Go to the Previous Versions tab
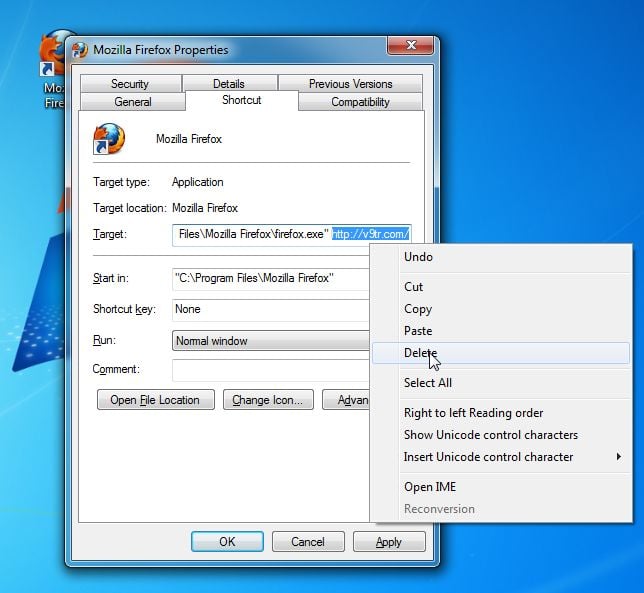Viewport: 644px width, 593px height. click(350, 84)
